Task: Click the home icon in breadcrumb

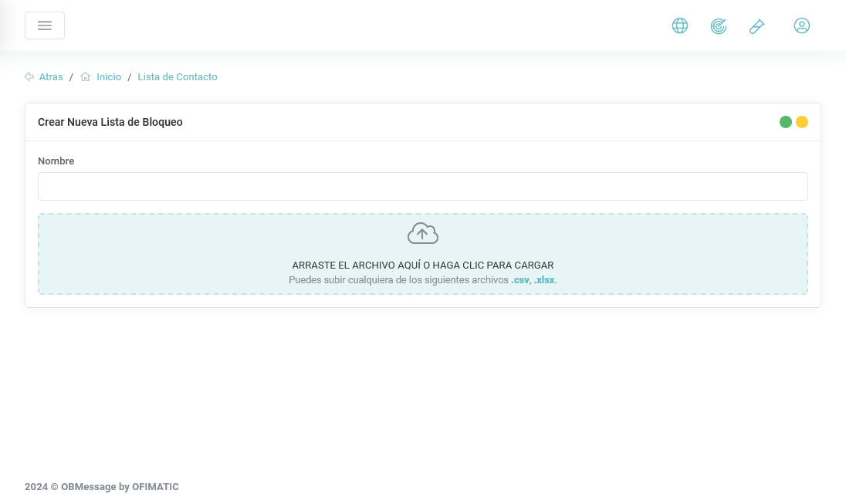Action: 86,77
